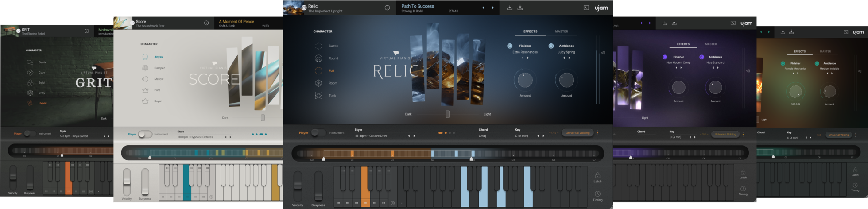Choose the Tonk character icon in Relic

[x=318, y=96]
